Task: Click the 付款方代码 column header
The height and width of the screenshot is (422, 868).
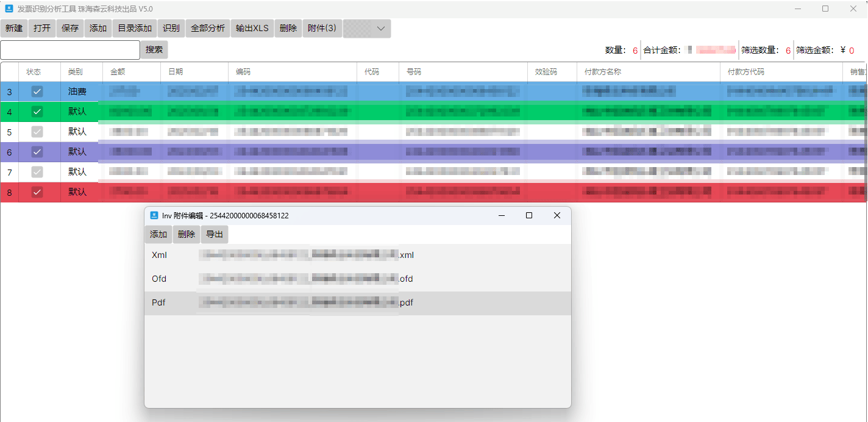Action: 781,72
